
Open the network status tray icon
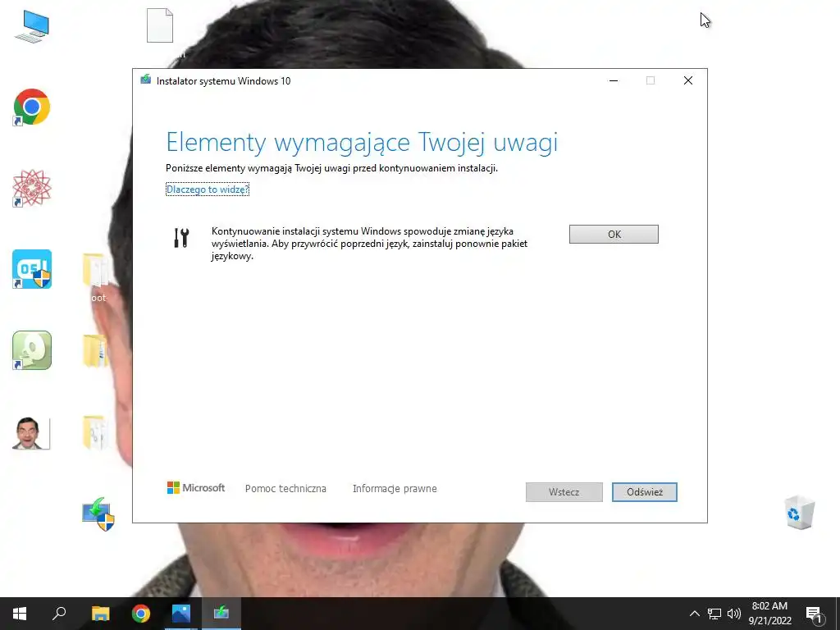coord(714,614)
